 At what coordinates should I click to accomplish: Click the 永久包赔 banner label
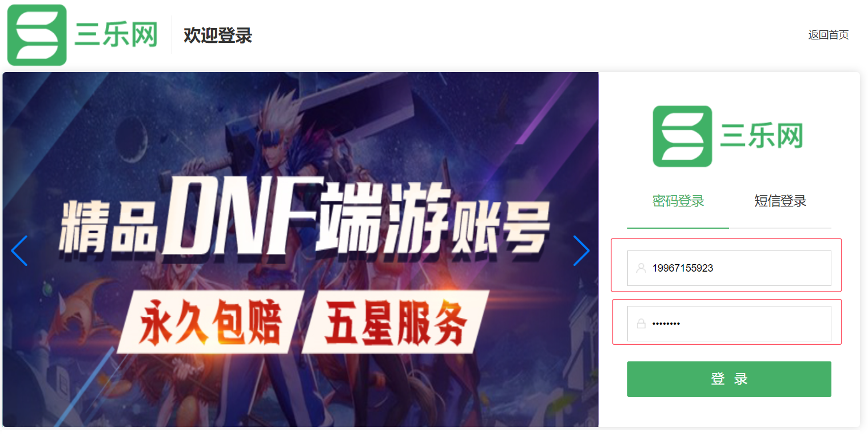210,322
